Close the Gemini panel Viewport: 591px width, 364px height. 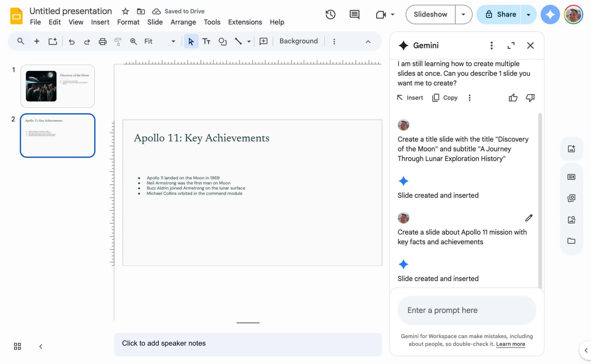[530, 46]
